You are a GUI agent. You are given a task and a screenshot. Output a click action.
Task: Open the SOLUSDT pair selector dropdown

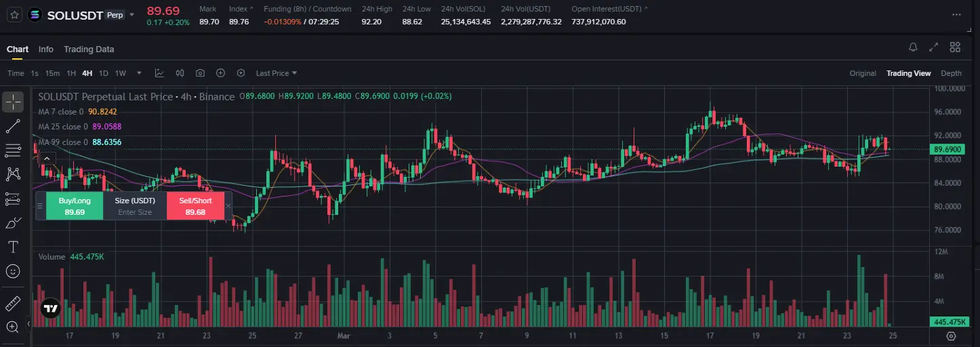tap(131, 14)
